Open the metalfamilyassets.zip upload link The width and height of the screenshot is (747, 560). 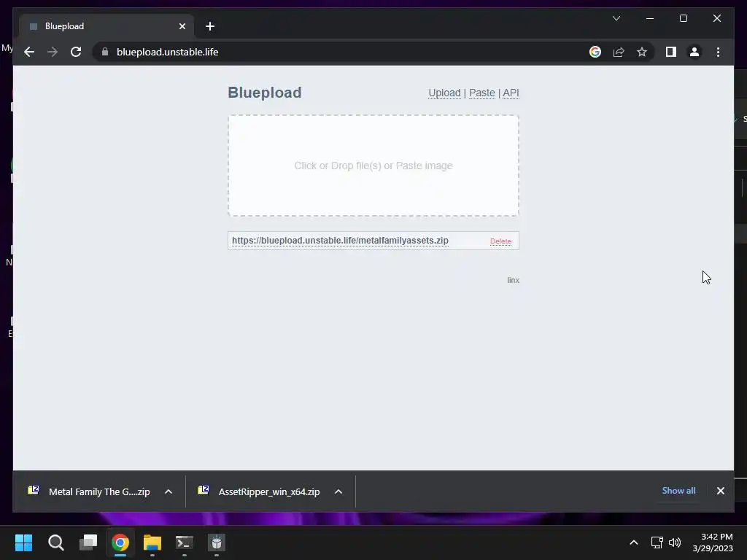[x=340, y=241]
